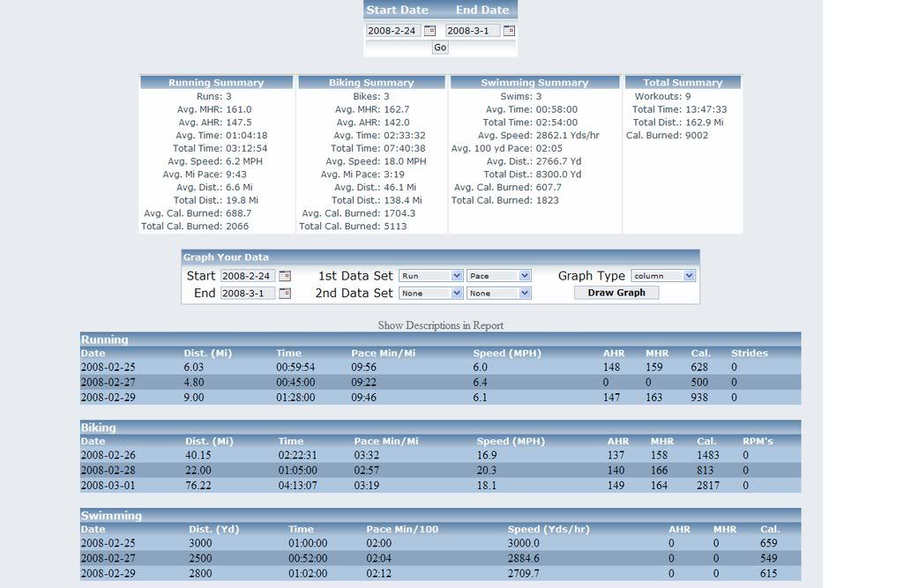Click the Swimming table section title

[111, 516]
